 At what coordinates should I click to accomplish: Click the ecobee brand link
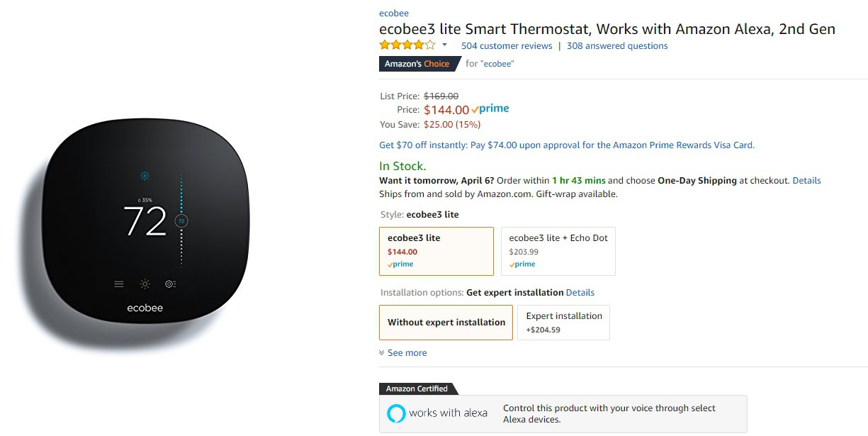(393, 13)
